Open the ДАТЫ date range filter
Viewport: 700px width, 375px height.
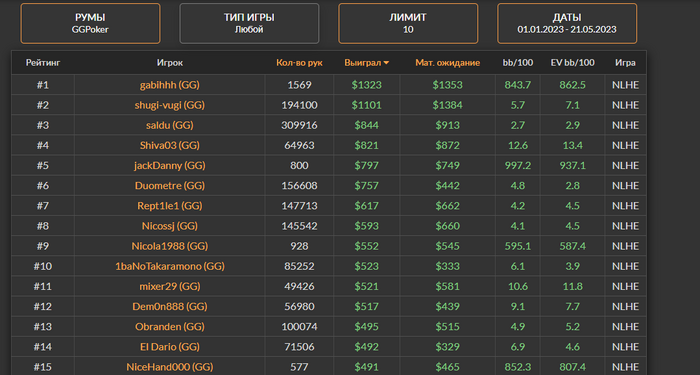click(567, 24)
